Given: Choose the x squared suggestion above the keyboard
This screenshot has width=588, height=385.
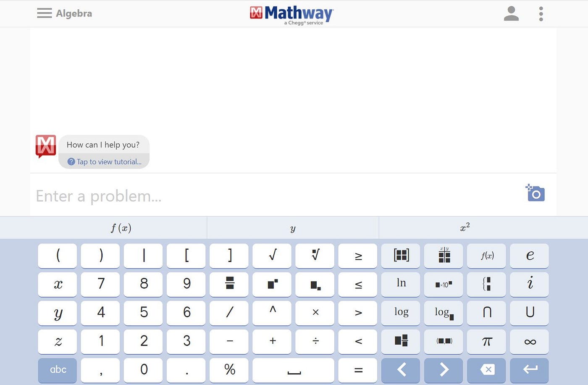Looking at the screenshot, I should [x=465, y=228].
